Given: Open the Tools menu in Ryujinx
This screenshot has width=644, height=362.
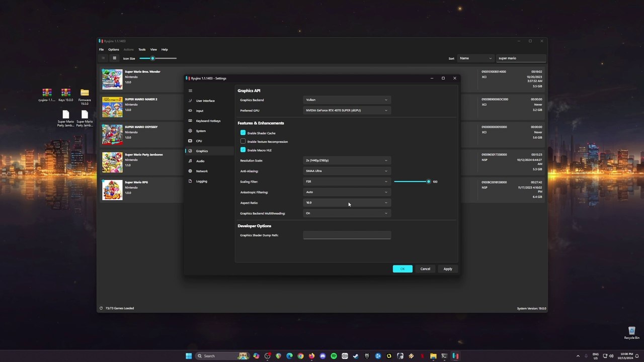Looking at the screenshot, I should [x=142, y=49].
